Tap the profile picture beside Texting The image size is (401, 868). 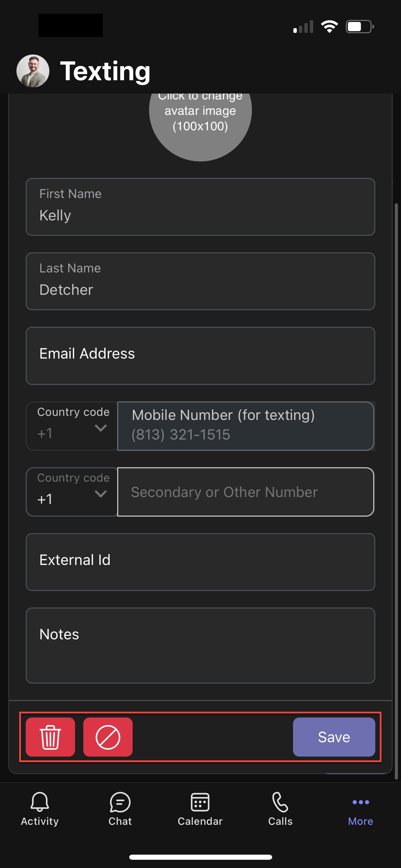[x=33, y=71]
